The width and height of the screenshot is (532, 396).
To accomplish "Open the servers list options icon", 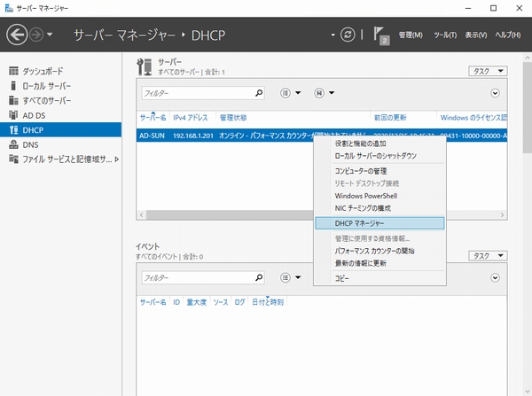I will click(286, 93).
